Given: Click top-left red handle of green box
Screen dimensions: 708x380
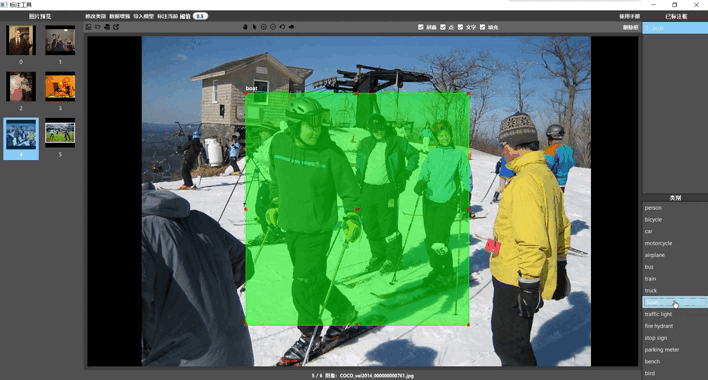Looking at the screenshot, I should pyautogui.click(x=246, y=93).
